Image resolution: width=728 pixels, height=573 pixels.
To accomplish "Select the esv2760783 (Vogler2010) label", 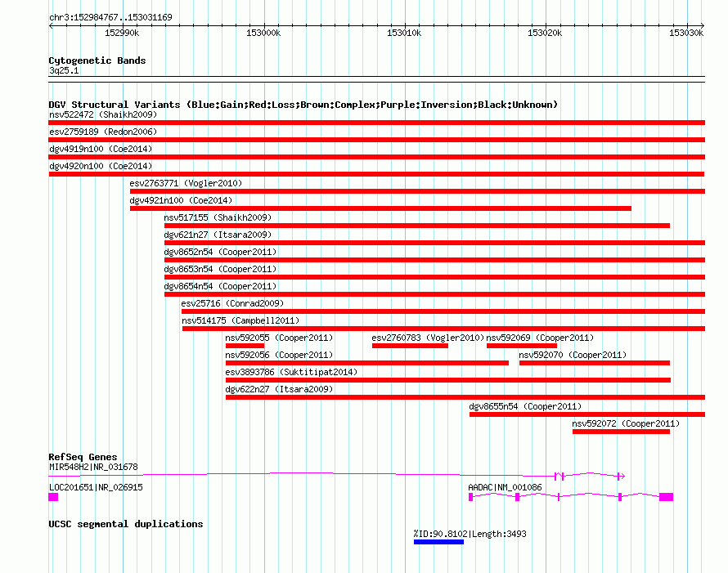I will 428,338.
